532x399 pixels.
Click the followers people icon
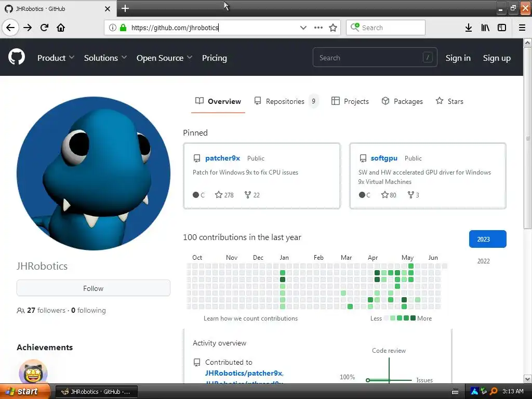[20, 310]
